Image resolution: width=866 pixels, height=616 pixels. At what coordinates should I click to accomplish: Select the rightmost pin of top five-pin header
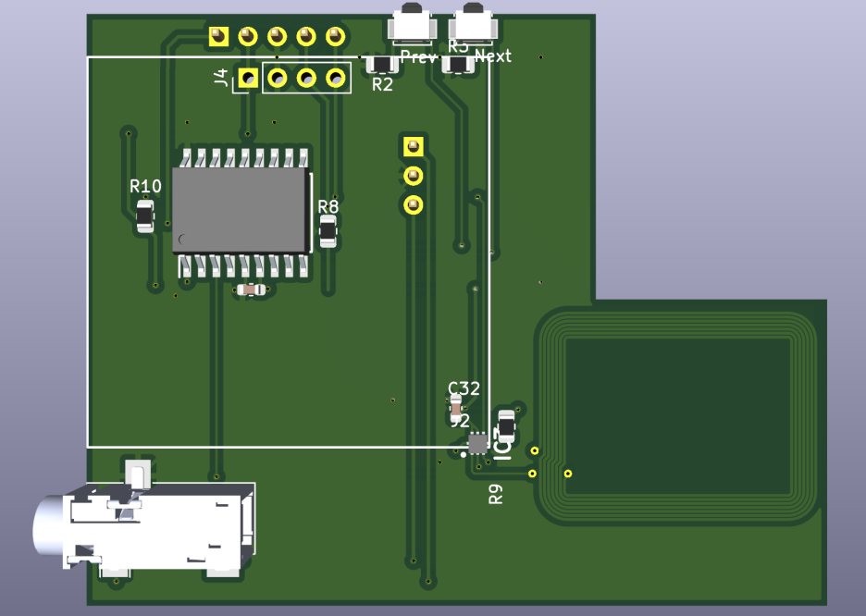pos(335,36)
